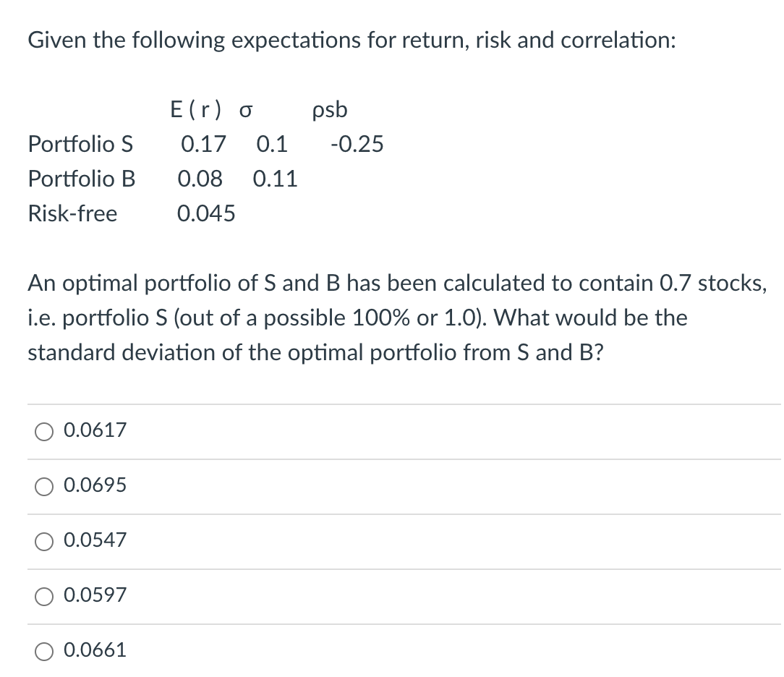Click the 0.045 risk-free rate value
Image resolution: width=784 pixels, height=677 pixels.
[206, 213]
